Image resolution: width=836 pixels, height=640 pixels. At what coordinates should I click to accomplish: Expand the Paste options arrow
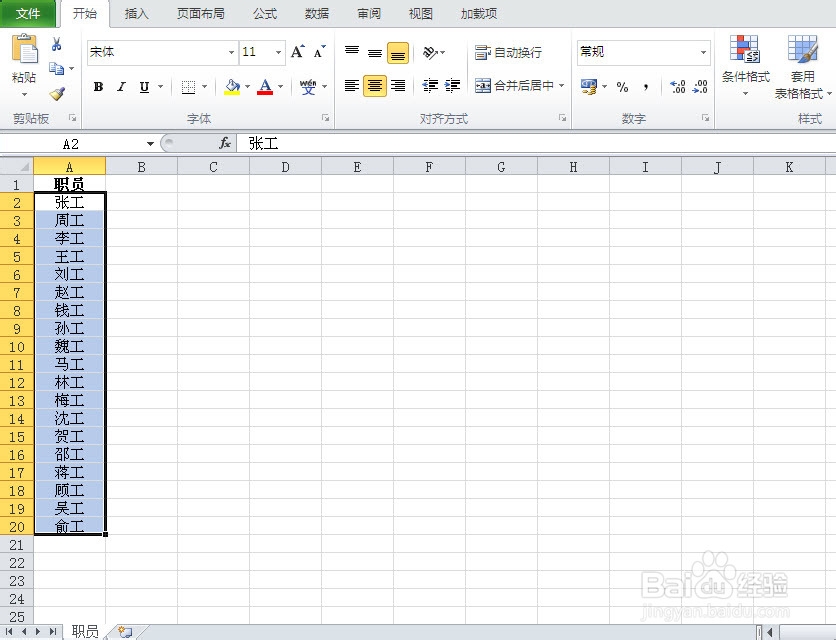pos(25,94)
